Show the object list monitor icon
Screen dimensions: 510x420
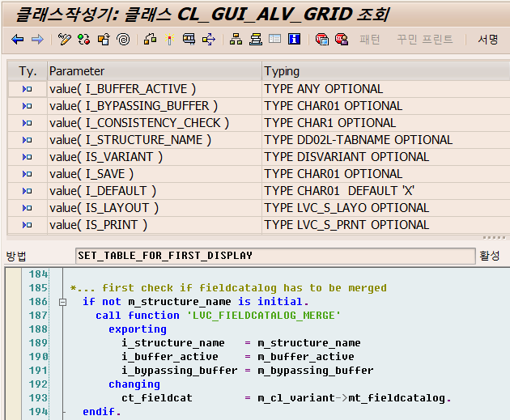tap(189, 40)
